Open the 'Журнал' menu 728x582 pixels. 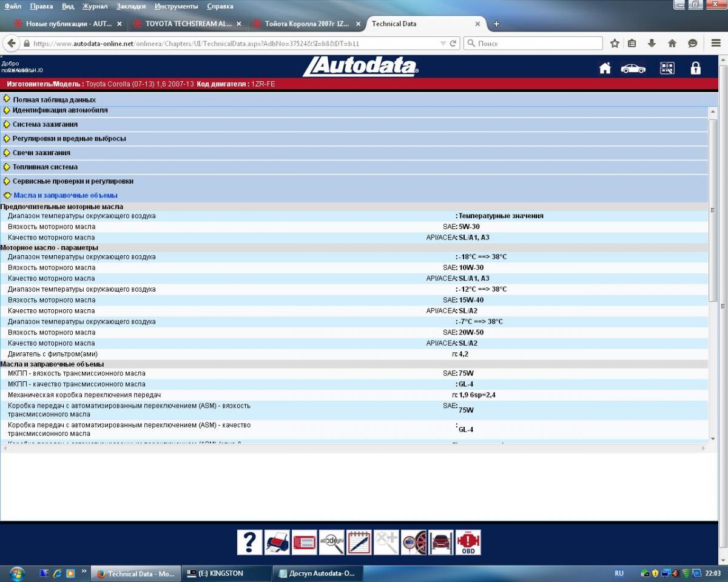[95, 6]
